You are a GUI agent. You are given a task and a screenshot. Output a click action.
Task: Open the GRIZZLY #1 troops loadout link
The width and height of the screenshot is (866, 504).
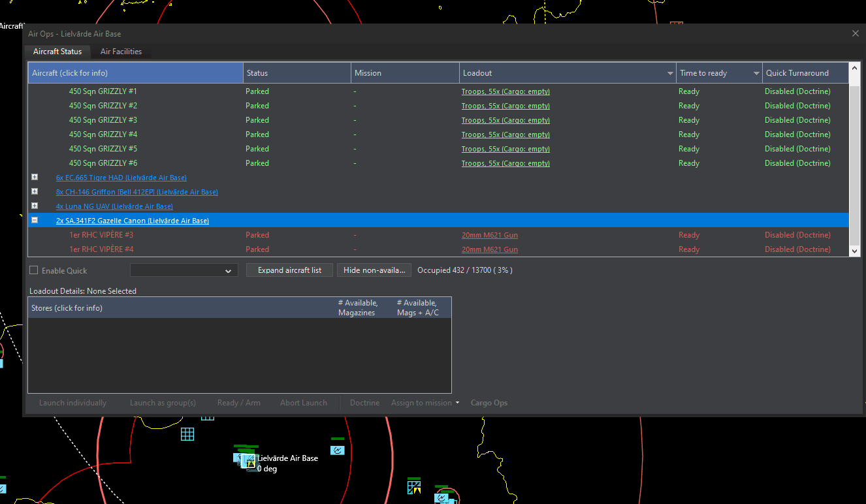tap(505, 91)
